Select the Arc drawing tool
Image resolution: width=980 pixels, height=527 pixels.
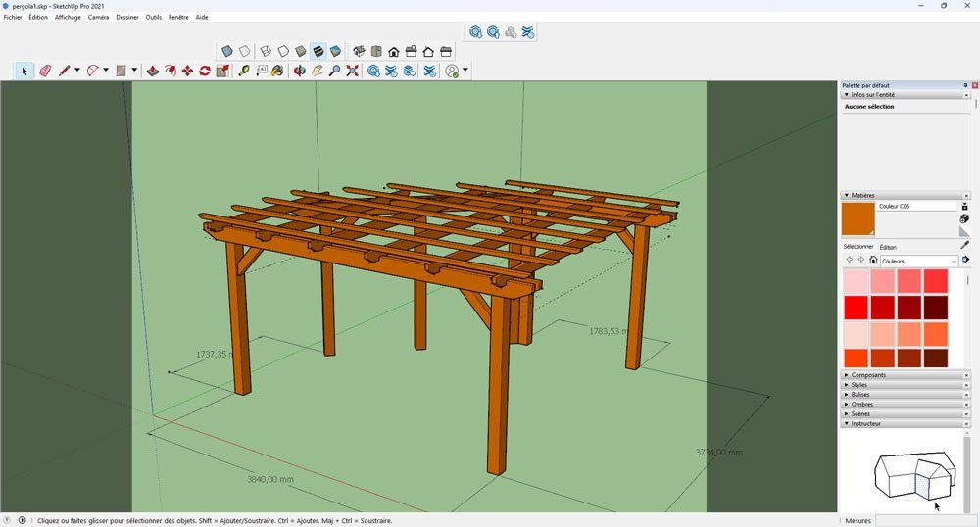(x=92, y=71)
